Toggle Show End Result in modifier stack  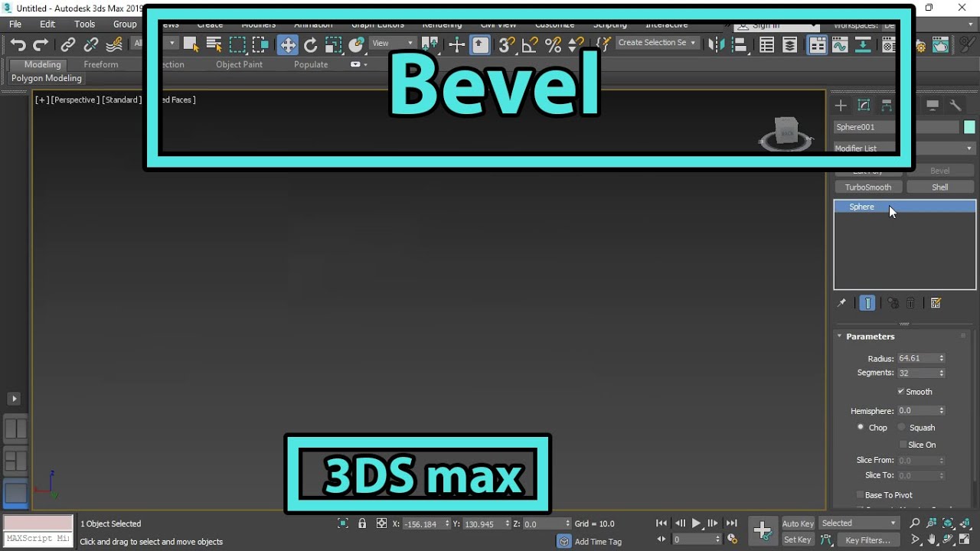867,303
